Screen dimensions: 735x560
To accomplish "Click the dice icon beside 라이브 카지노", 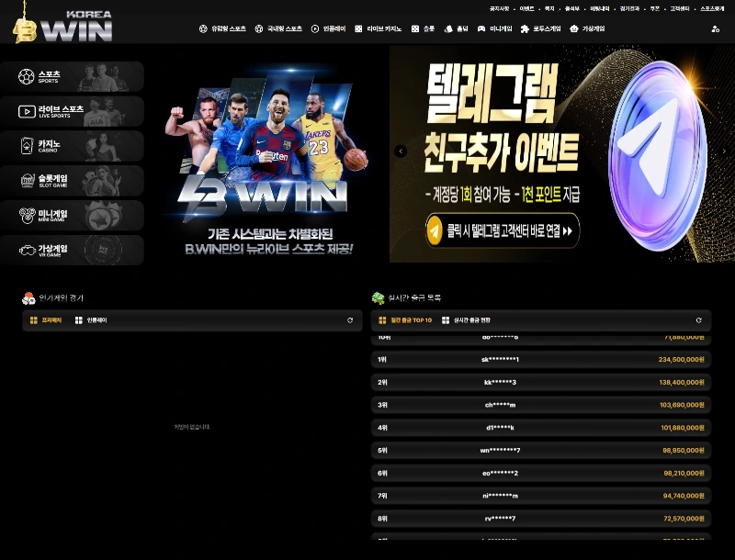I will coord(358,29).
